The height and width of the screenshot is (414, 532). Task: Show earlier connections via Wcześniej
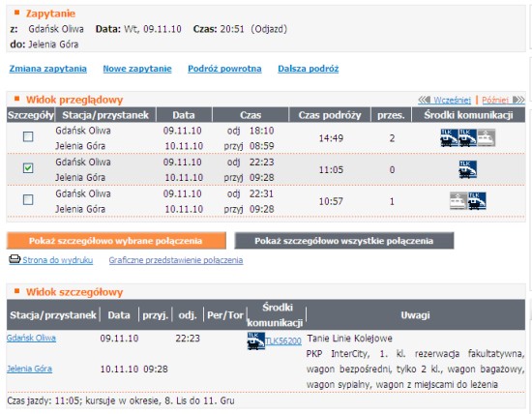click(x=452, y=100)
